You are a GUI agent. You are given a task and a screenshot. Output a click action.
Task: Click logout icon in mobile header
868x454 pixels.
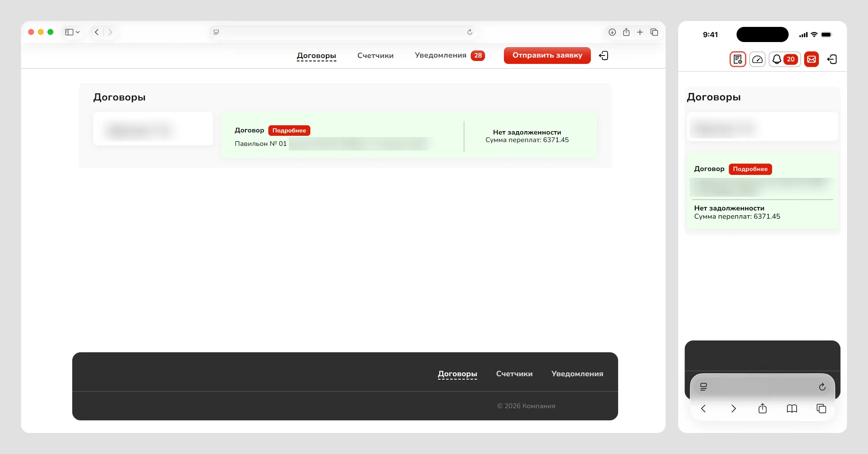coord(832,59)
